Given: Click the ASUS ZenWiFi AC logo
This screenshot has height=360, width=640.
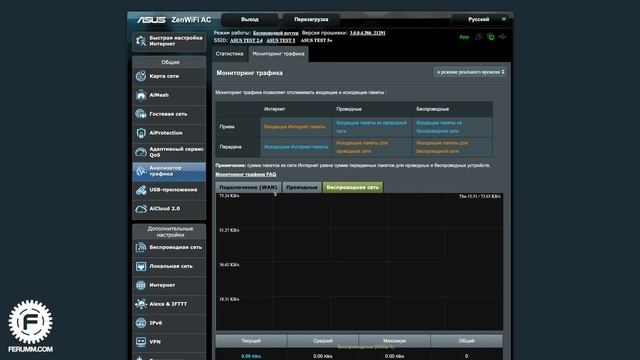Looking at the screenshot, I should (174, 20).
